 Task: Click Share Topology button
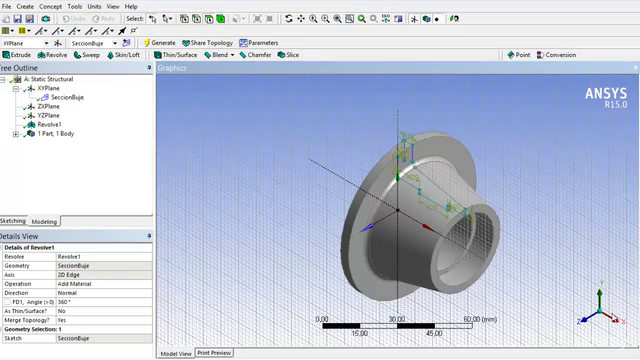207,43
